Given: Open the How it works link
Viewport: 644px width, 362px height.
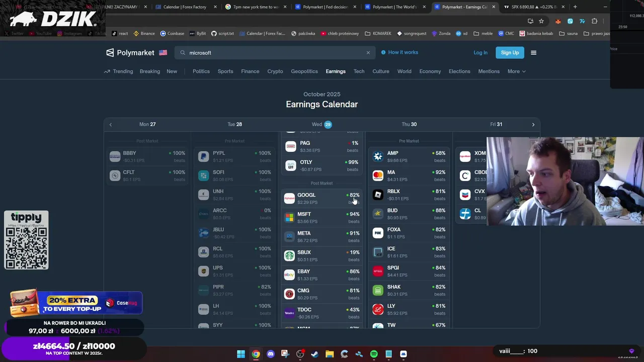Looking at the screenshot, I should (x=399, y=52).
